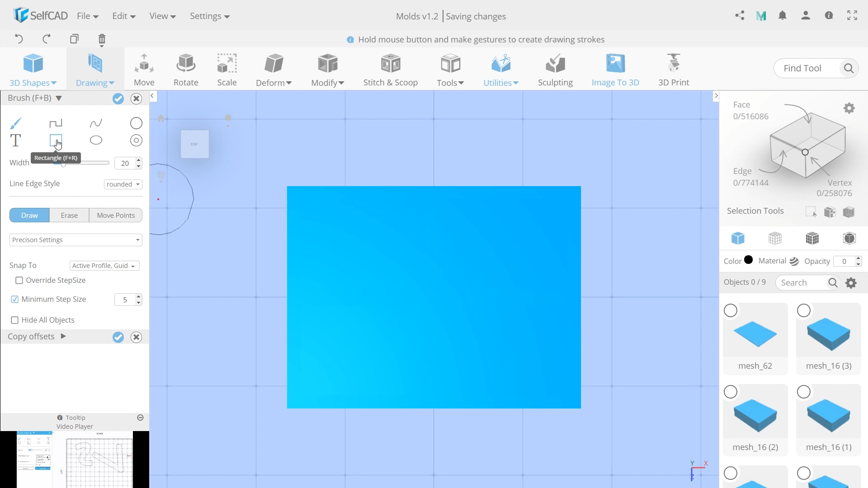Open objects list settings gear
The image size is (868, 488).
tap(851, 283)
